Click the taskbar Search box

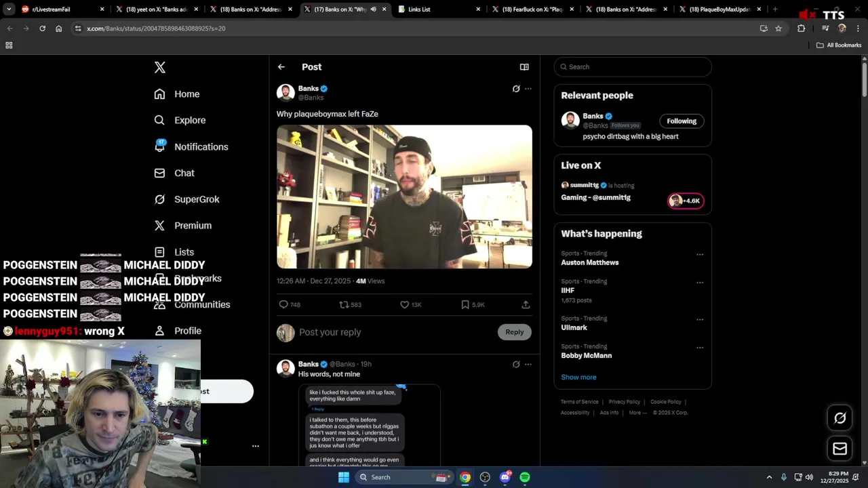[404, 477]
